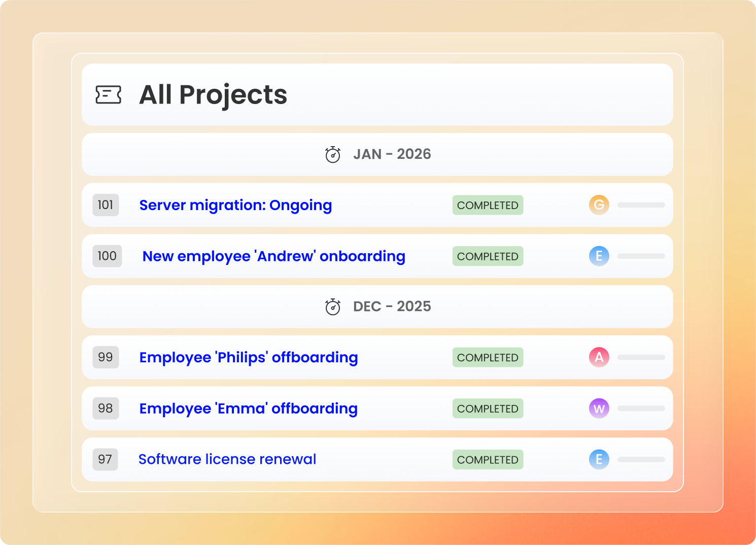This screenshot has height=545, width=756.
Task: Click grey bar beside G avatar on row 101
Action: 641,205
